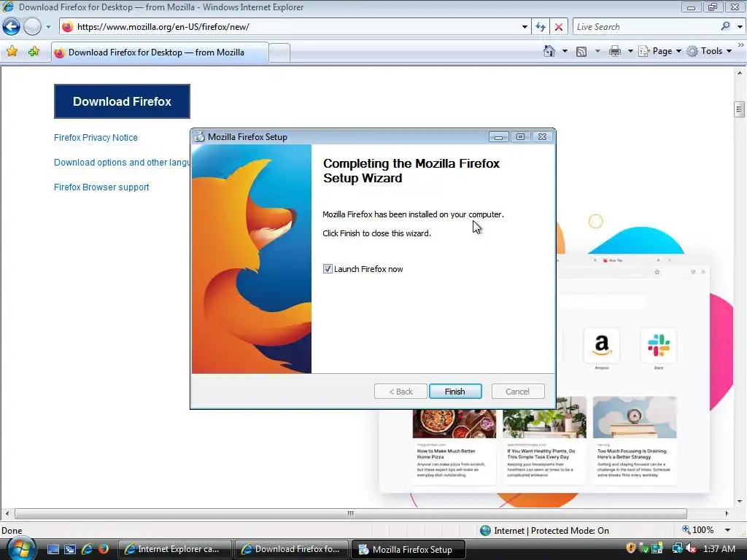Click the Amazon shortcut tile in preview
Screen dimensions: 747x560
click(x=602, y=345)
